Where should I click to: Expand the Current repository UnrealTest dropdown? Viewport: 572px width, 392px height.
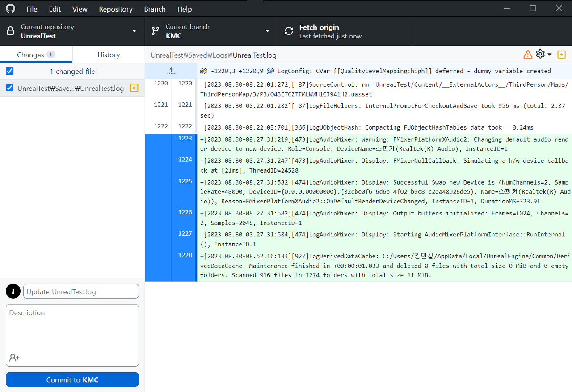[72, 31]
